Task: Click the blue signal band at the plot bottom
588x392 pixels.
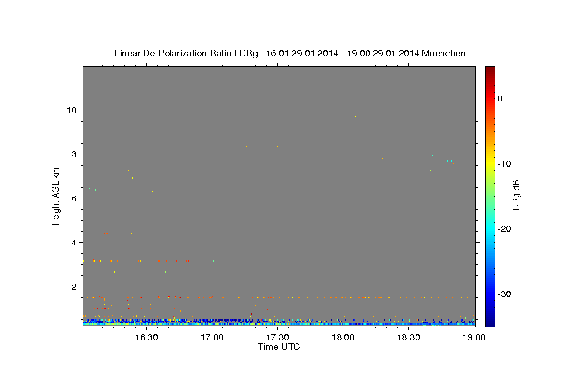Action: point(279,322)
